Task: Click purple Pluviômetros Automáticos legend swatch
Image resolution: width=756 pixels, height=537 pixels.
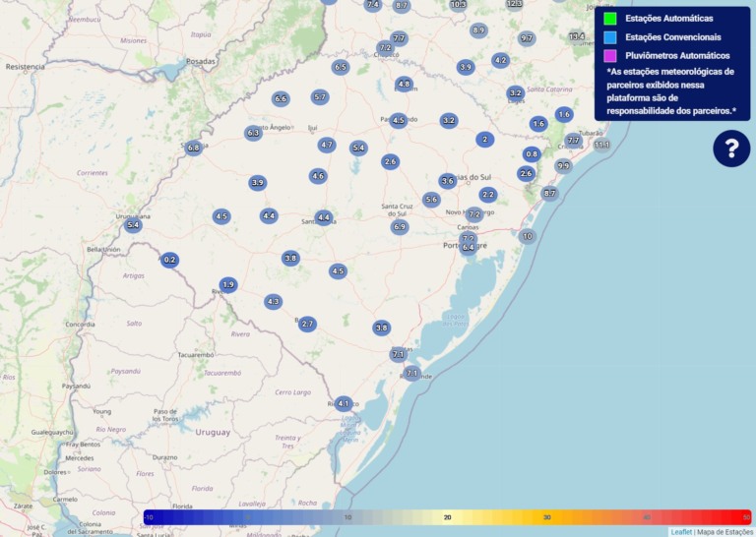Action: 610,56
